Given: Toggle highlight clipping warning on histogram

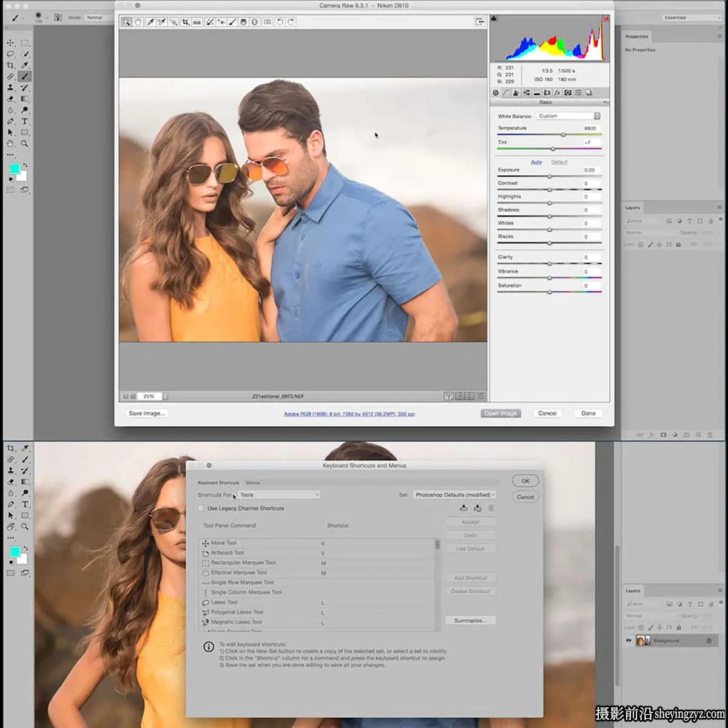Looking at the screenshot, I should point(605,19).
